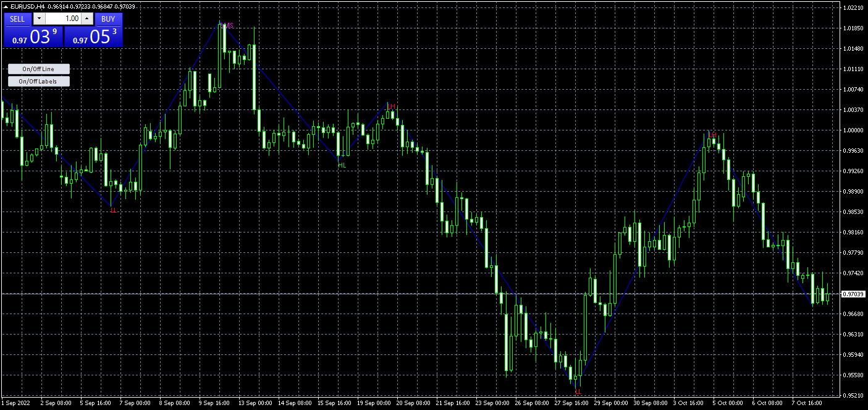Click the 1 Sep 2022 date label
Viewport: 868px width, 410px height.
click(x=15, y=403)
